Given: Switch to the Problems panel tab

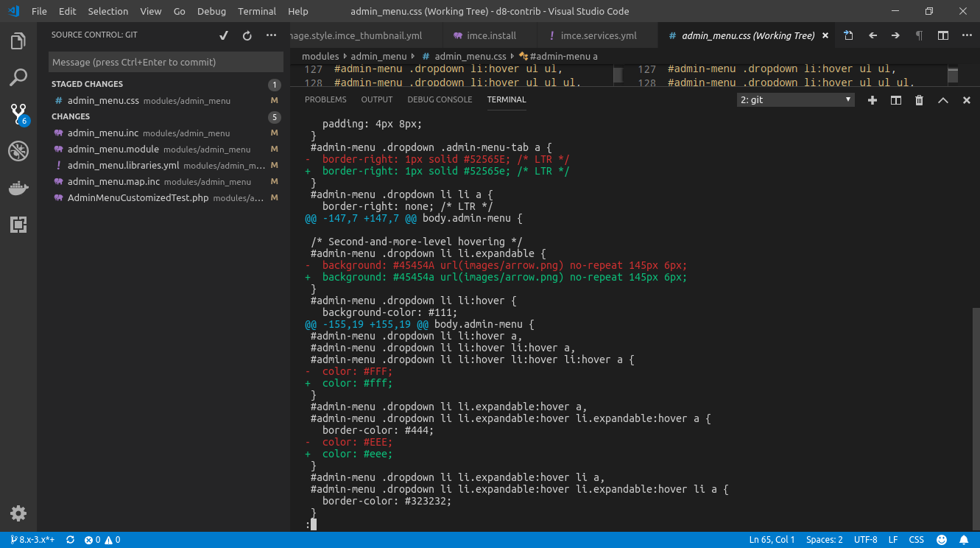Looking at the screenshot, I should coord(325,99).
